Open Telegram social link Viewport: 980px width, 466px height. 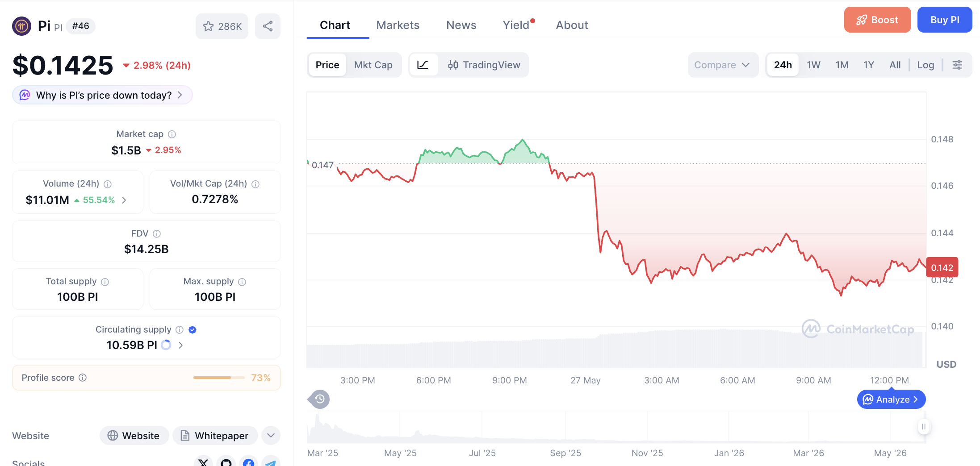coord(271,462)
